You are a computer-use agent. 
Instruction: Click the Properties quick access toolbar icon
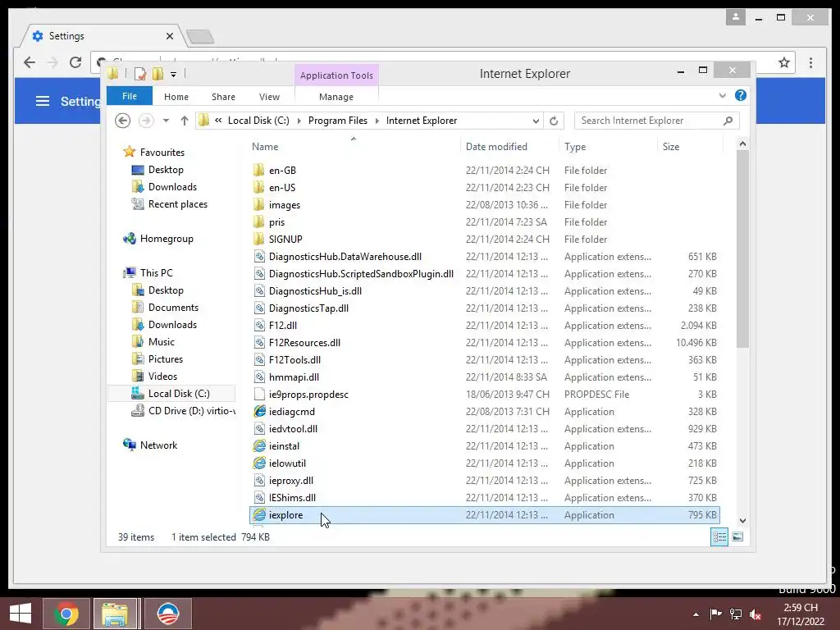click(x=139, y=74)
